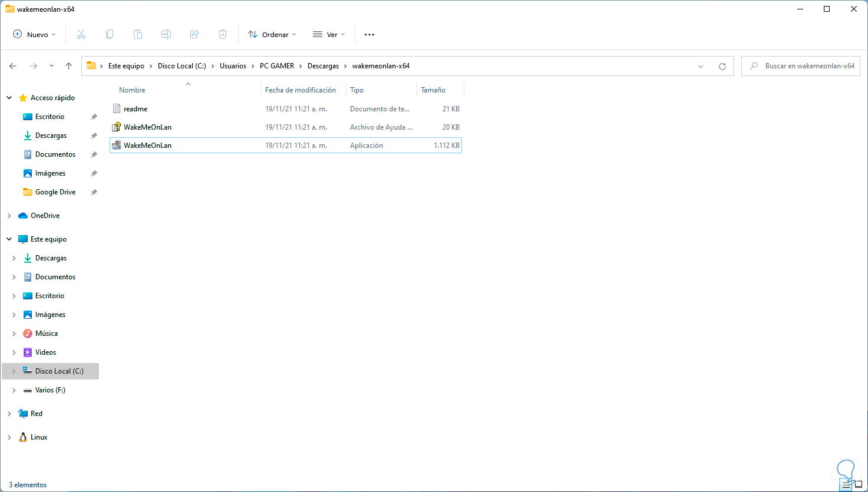Click the Varios (F:) drive icon

pos(28,390)
